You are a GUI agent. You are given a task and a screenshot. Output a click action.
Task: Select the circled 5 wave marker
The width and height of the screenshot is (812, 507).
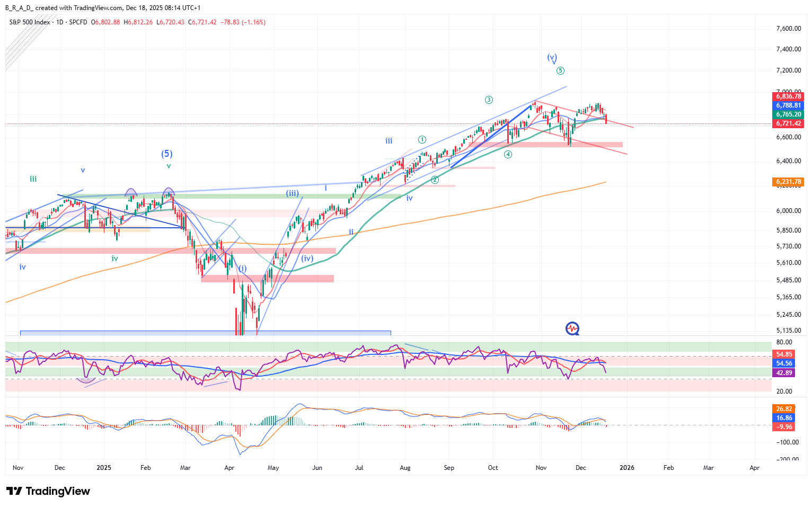(560, 70)
